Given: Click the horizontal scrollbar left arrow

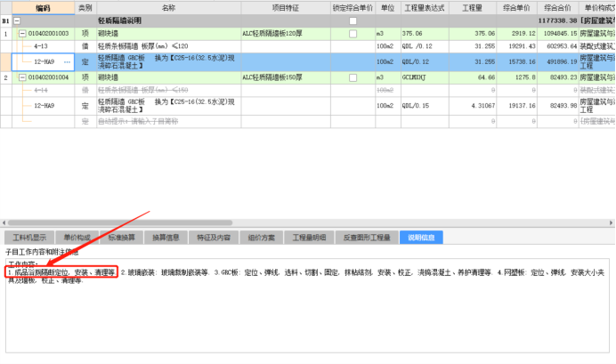Looking at the screenshot, I should coord(4,222).
